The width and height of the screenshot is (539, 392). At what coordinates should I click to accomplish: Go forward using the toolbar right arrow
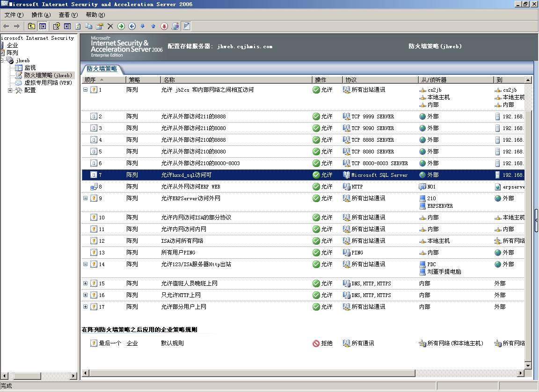[x=17, y=26]
